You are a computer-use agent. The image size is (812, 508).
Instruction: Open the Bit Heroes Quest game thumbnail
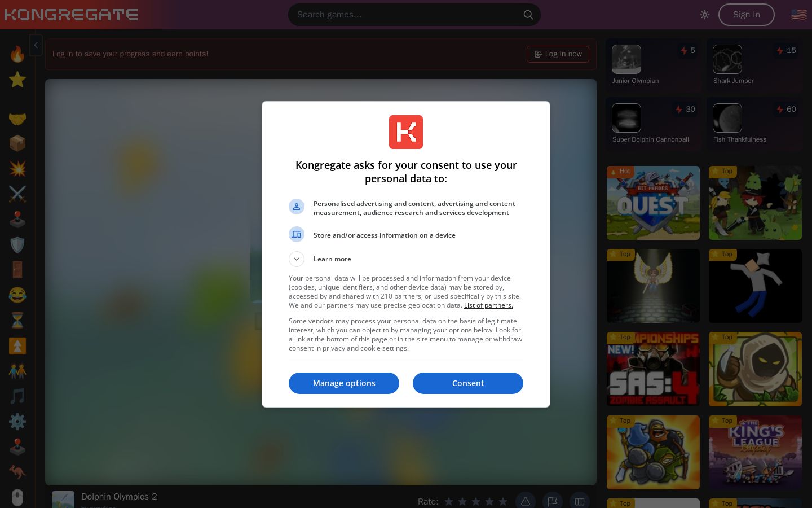[653, 203]
